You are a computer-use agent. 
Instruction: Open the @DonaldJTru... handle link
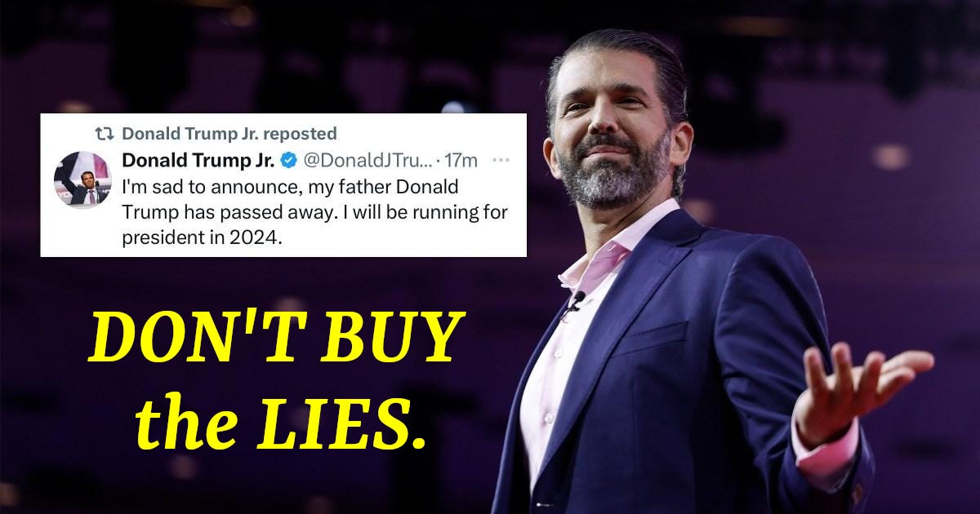367,160
